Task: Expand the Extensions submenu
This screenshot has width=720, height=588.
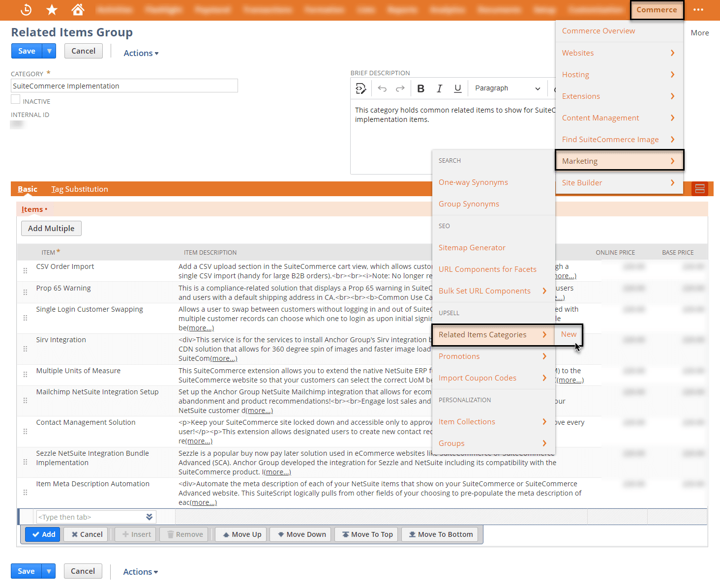Action: [x=619, y=96]
